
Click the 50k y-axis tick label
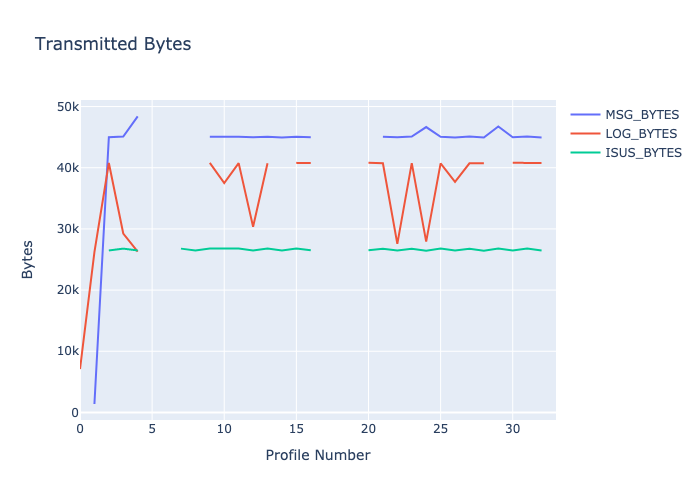point(68,107)
